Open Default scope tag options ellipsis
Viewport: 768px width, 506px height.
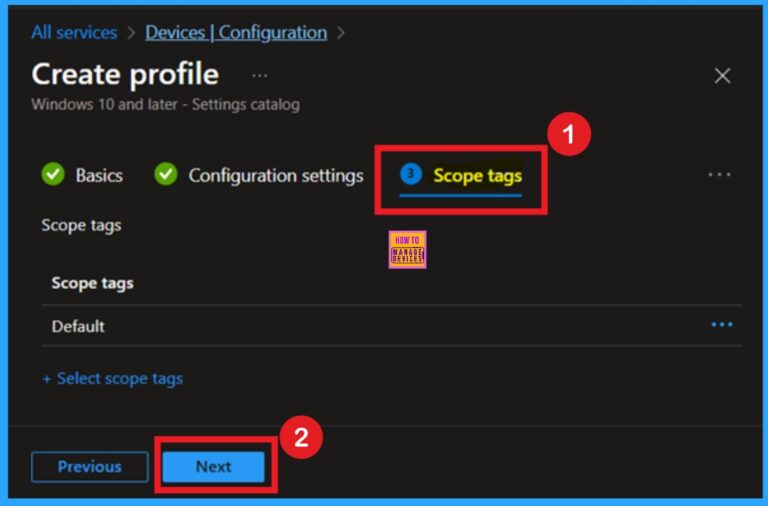click(722, 324)
